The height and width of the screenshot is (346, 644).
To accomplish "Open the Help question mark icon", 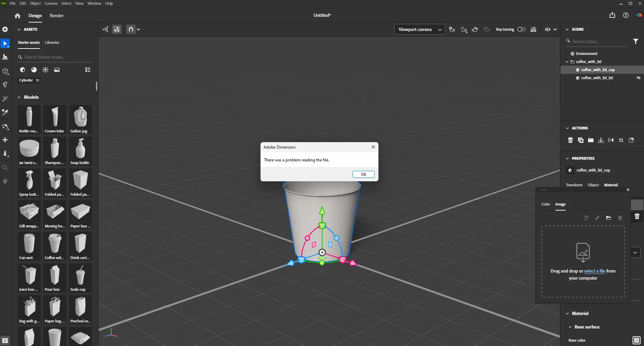I will coord(626,15).
